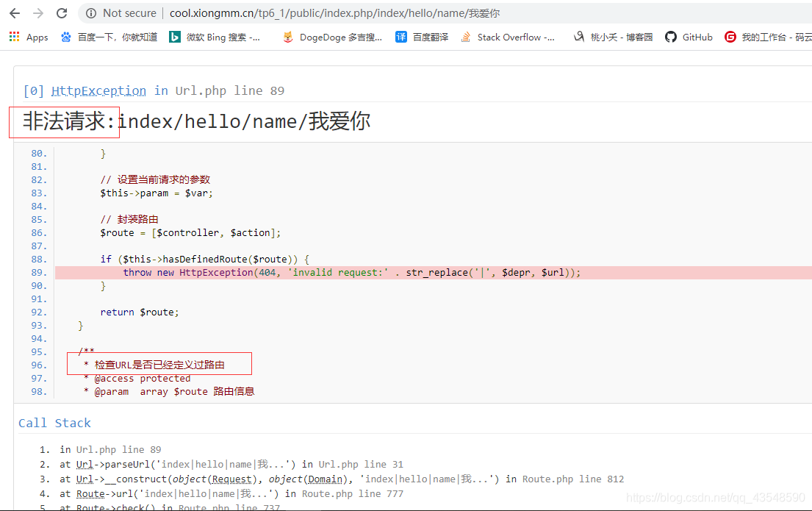Click Url link in parseUrl stack entry
Image resolution: width=812 pixels, height=511 pixels.
85,465
